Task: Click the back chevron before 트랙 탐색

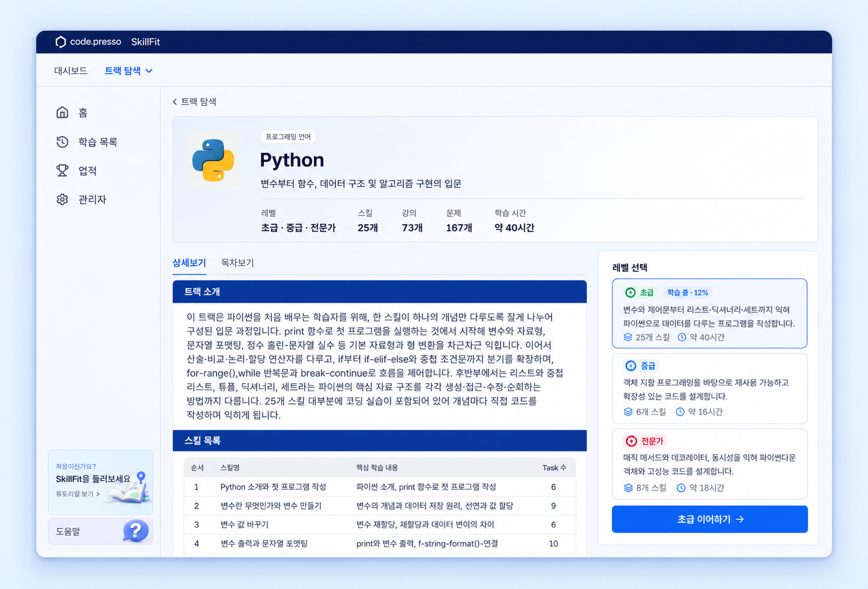Action: coord(175,101)
